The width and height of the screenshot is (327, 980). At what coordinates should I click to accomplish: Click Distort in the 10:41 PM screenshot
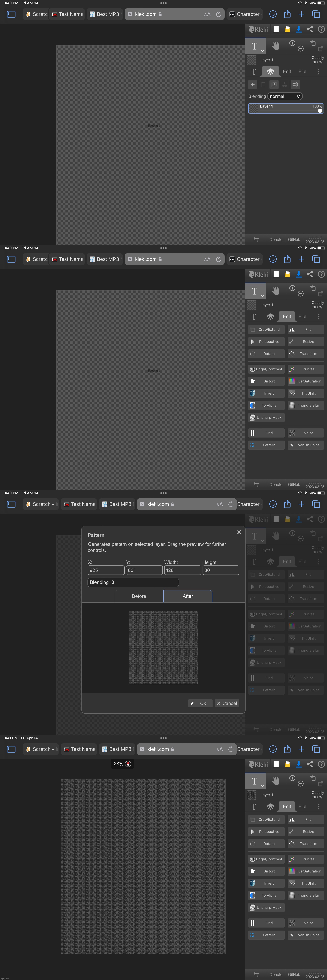pyautogui.click(x=266, y=871)
